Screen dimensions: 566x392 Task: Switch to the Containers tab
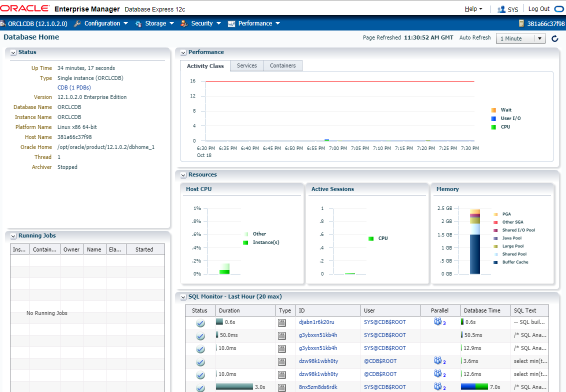click(282, 65)
